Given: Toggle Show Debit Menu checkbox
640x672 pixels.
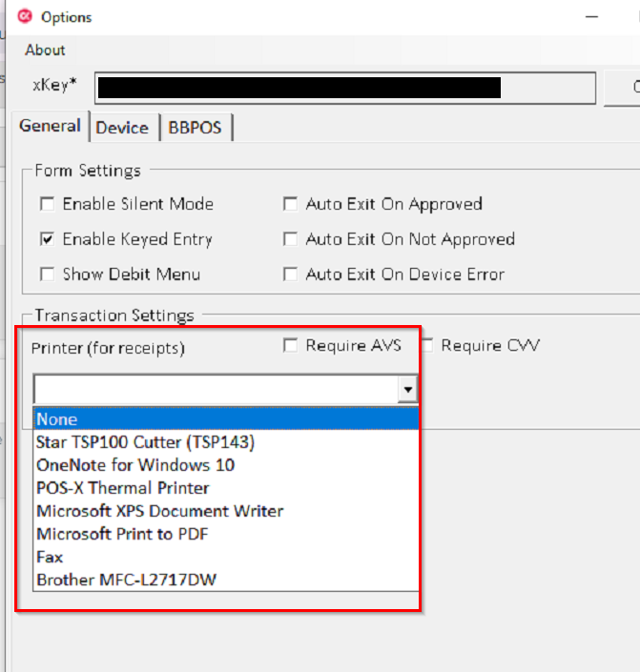Looking at the screenshot, I should [x=47, y=275].
